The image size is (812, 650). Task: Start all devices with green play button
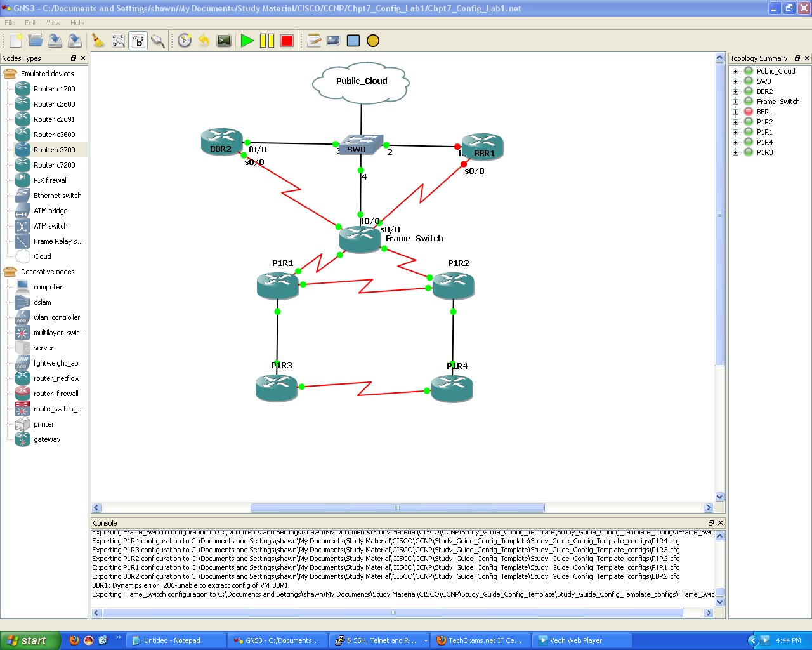coord(247,41)
